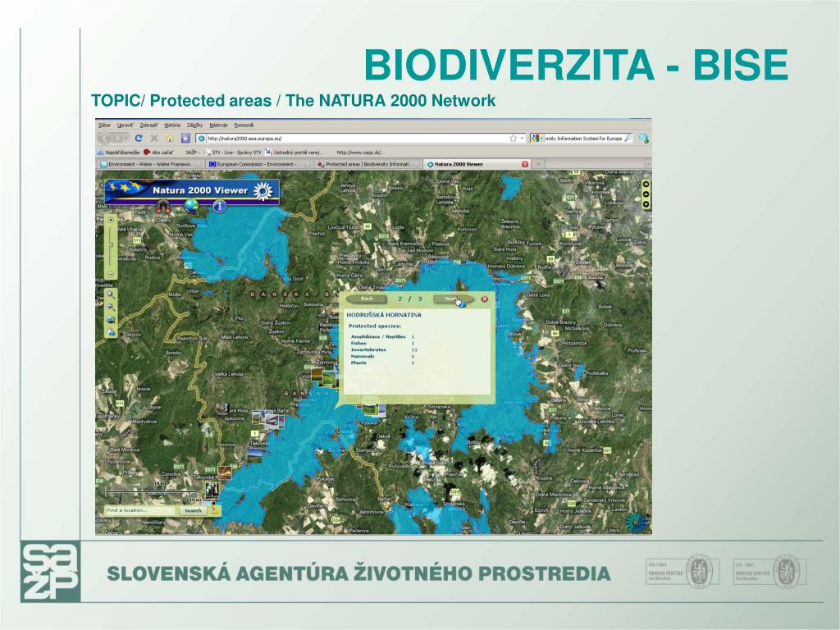Open the História menu
This screenshot has height=630, width=840.
tap(172, 125)
